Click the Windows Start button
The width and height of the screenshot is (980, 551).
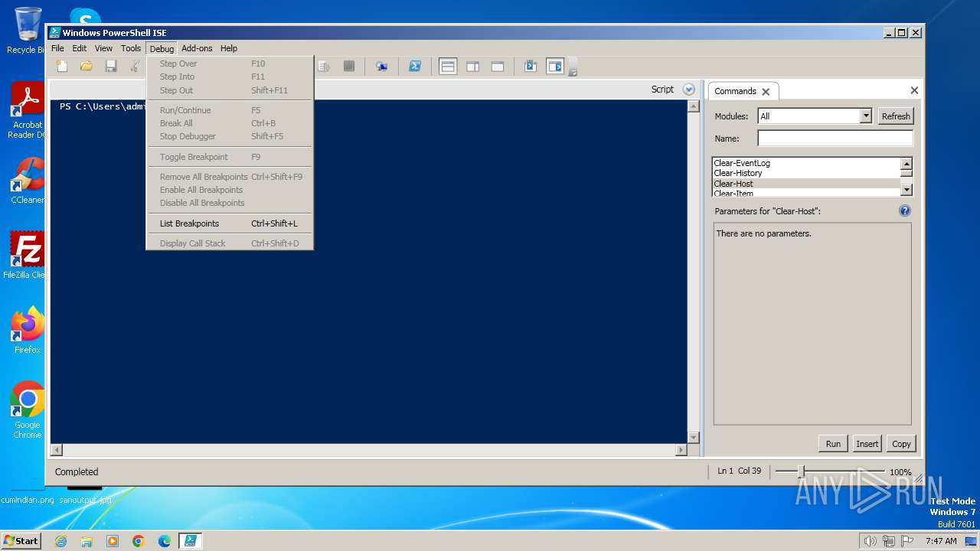[21, 540]
